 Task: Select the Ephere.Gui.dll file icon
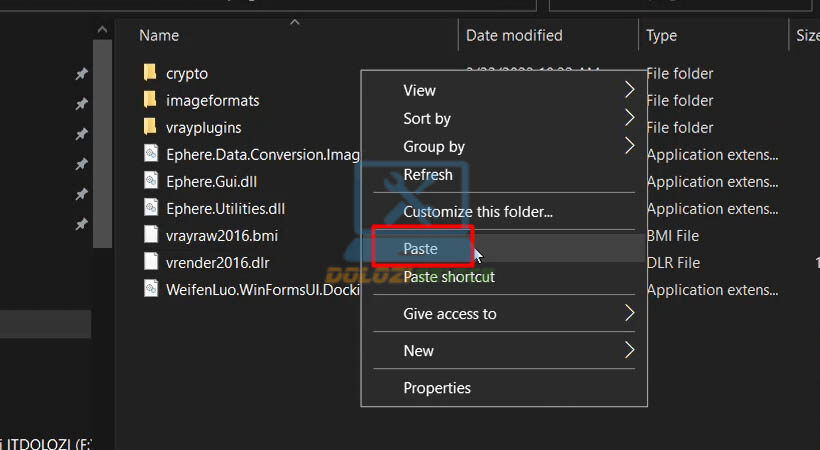coord(150,181)
